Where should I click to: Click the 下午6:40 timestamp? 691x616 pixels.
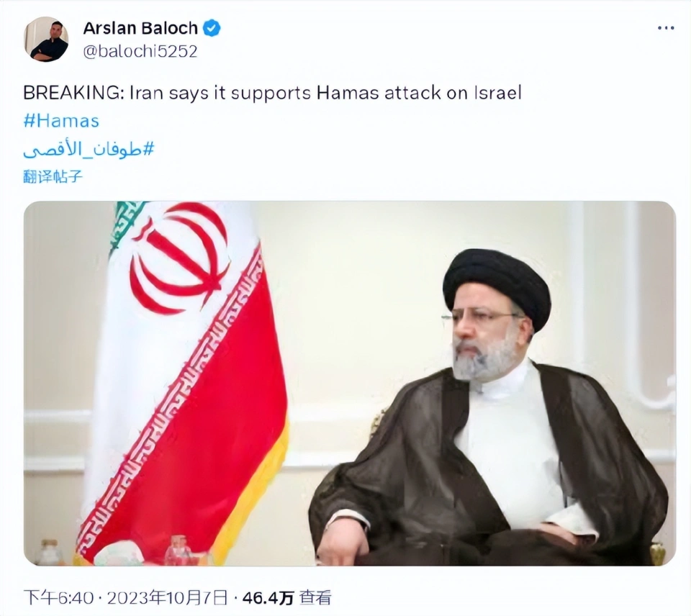pos(58,598)
